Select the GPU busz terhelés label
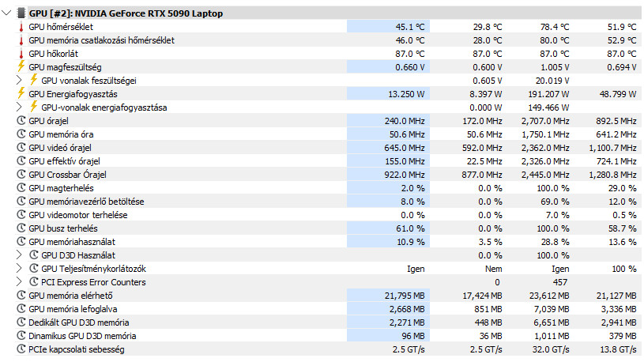 coord(63,228)
